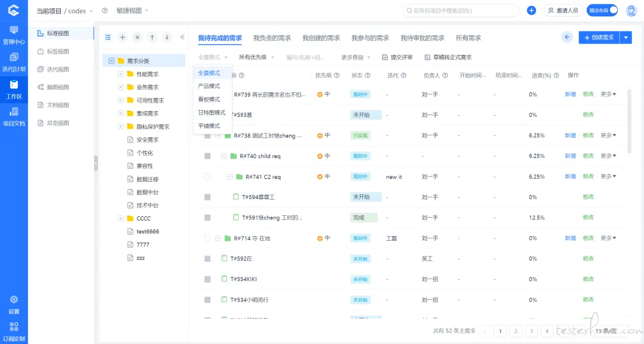Expand the 业务需求 folder
The image size is (644, 344).
pyautogui.click(x=120, y=87)
